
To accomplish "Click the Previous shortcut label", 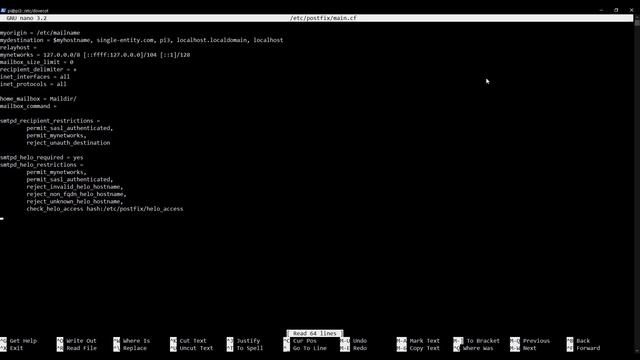I will tap(536, 341).
